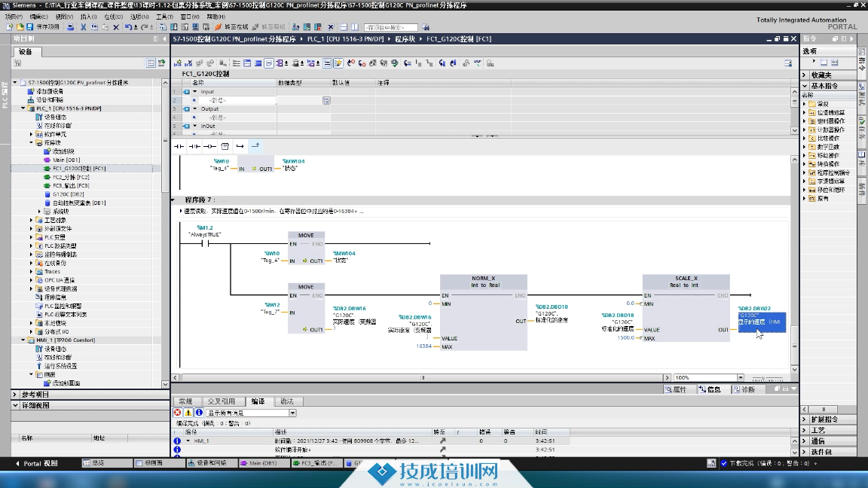Click the save project disk icon
Screen dimensions: 868x488
(29, 26)
